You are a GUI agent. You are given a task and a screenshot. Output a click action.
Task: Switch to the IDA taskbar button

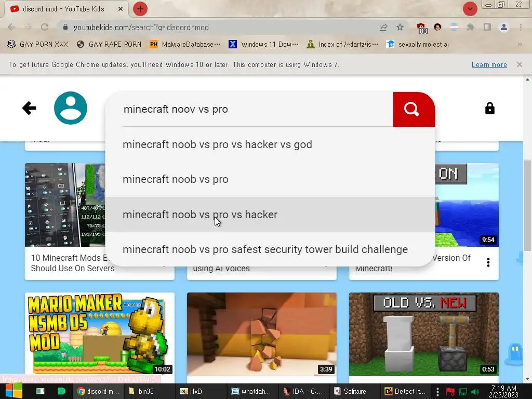coord(303,391)
